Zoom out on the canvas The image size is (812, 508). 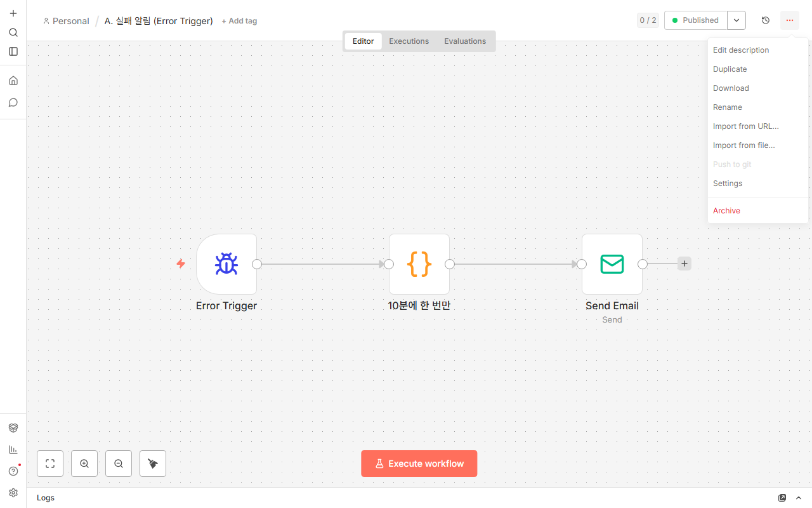tap(119, 464)
